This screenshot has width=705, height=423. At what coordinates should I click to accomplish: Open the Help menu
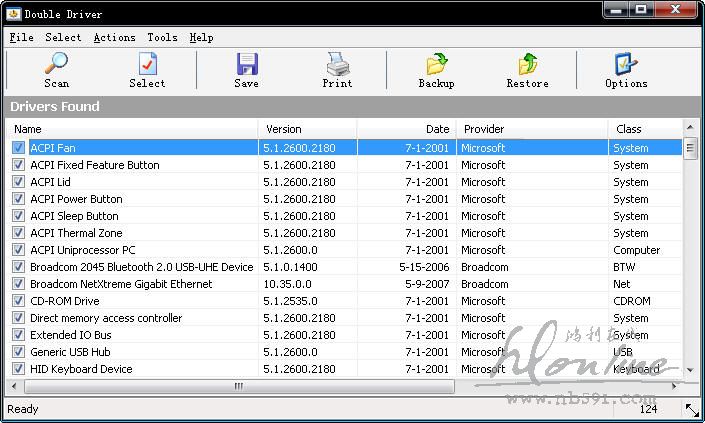[x=201, y=37]
